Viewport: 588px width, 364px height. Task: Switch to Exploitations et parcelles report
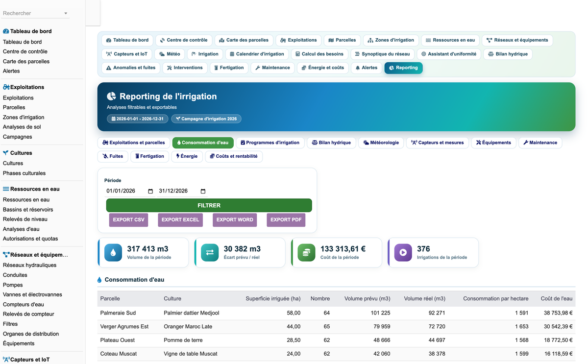pyautogui.click(x=134, y=143)
